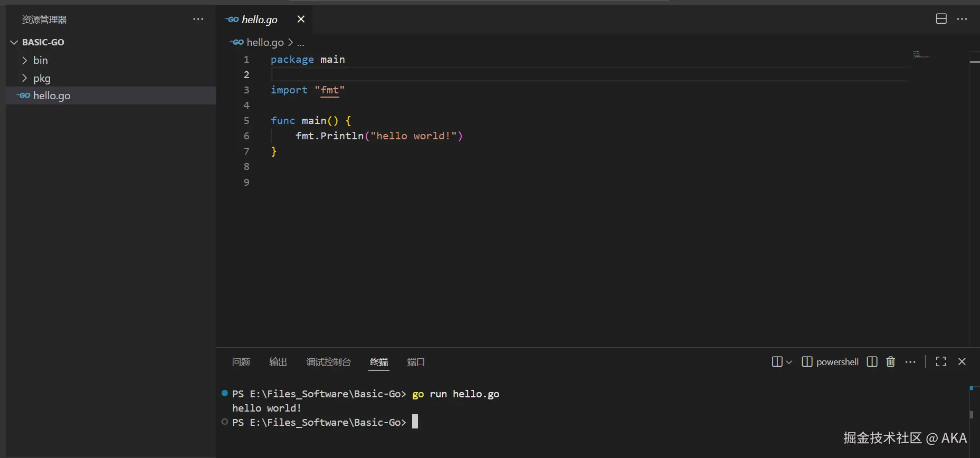Open explorer views and more actions menu
980x458 pixels.
pos(198,20)
